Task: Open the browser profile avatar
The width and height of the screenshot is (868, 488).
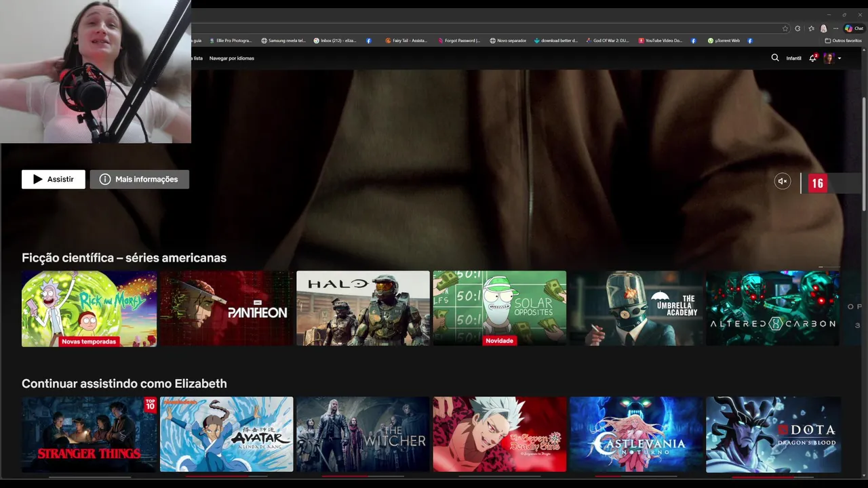Action: coord(823,28)
